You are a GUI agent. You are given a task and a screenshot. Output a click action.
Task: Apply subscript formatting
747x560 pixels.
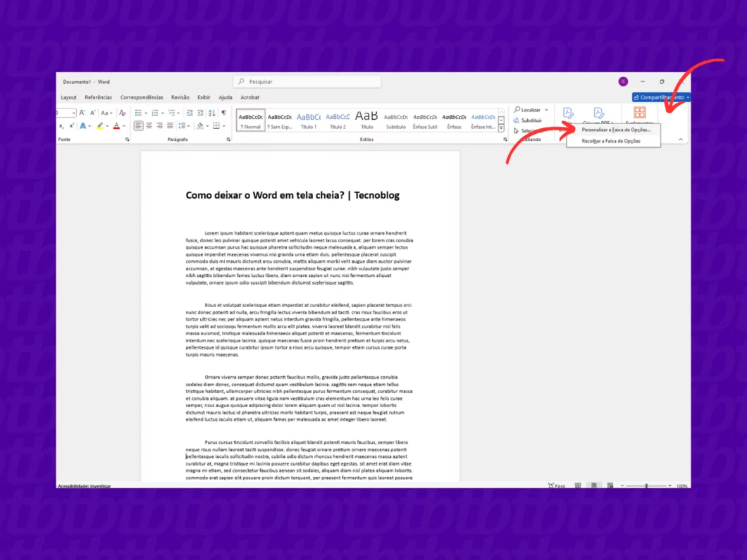(61, 125)
